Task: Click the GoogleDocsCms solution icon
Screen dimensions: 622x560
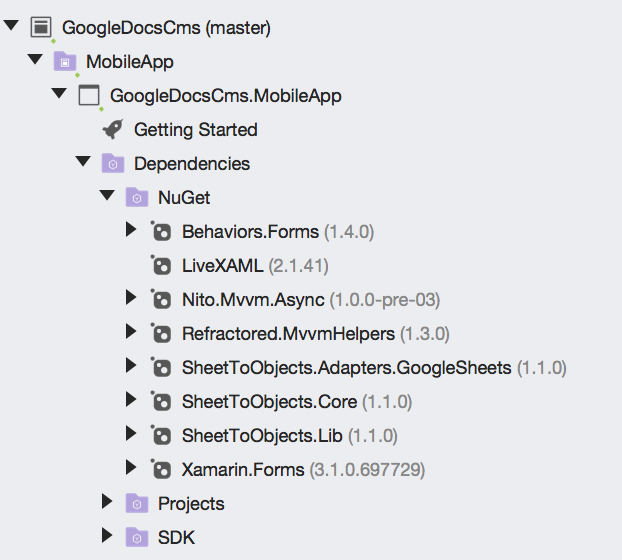Action: coord(41,27)
